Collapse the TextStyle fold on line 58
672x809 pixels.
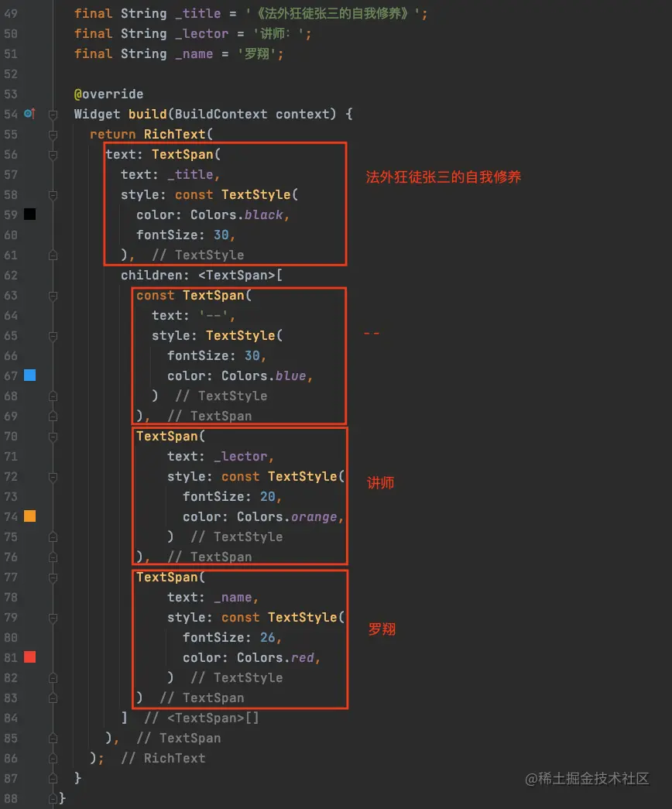pyautogui.click(x=53, y=195)
